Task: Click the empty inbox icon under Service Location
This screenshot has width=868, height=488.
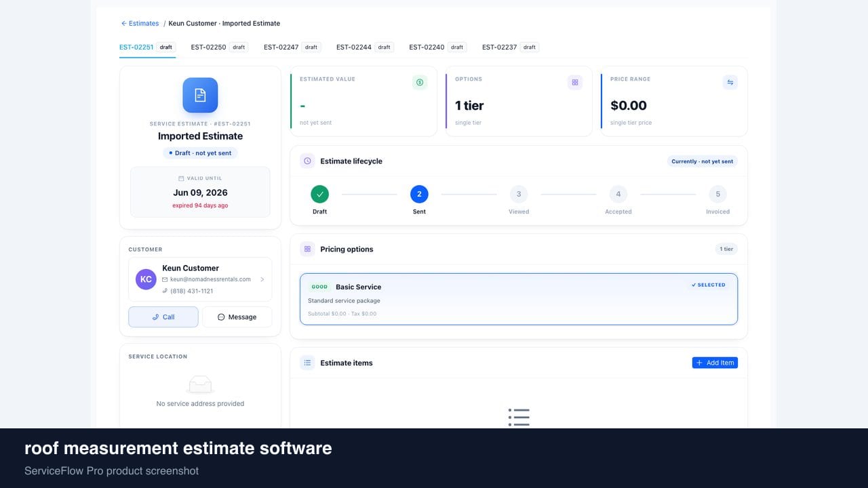Action: coord(200,384)
